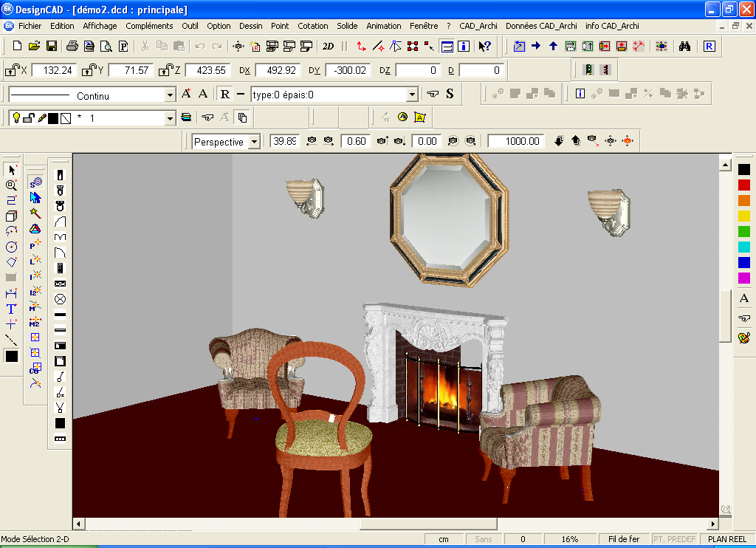This screenshot has width=756, height=548.
Task: Click the 16% zoom status field
Action: tap(569, 539)
